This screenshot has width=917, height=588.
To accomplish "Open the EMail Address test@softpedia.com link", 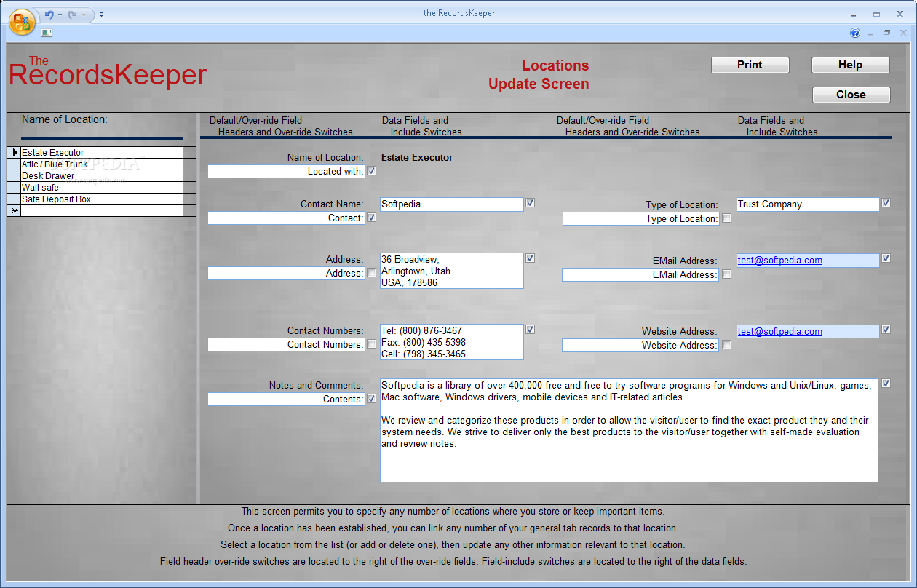I will (x=780, y=261).
